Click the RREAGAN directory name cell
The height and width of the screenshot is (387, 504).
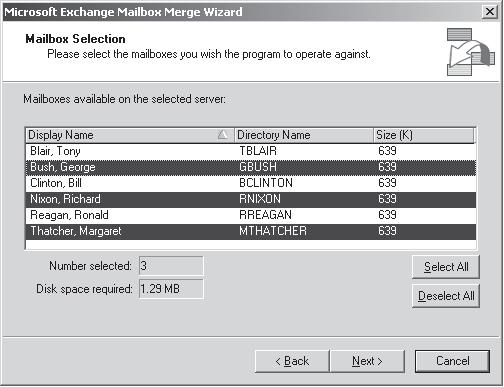pyautogui.click(x=265, y=215)
